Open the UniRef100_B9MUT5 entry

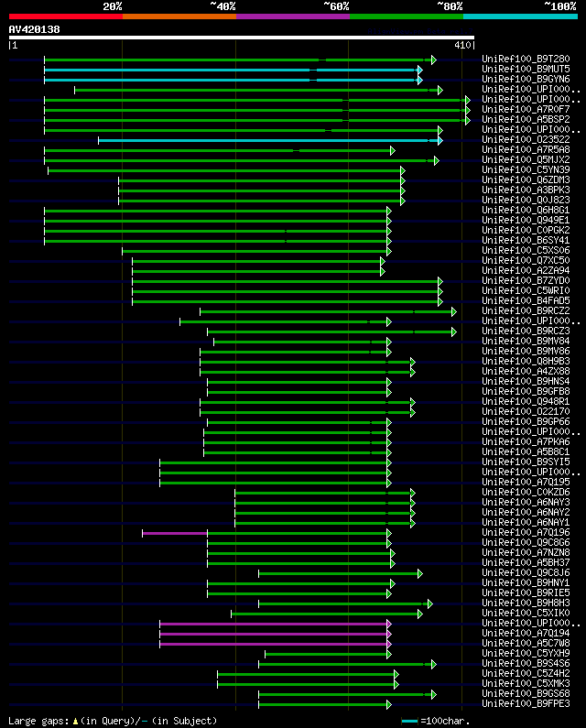526,70
